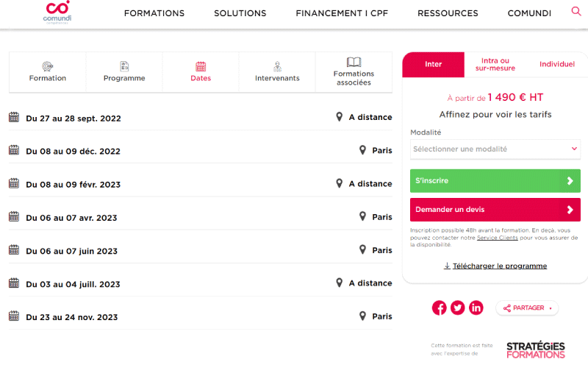This screenshot has width=588, height=390.
Task: Click the Formations associées book icon
Action: pyautogui.click(x=354, y=62)
